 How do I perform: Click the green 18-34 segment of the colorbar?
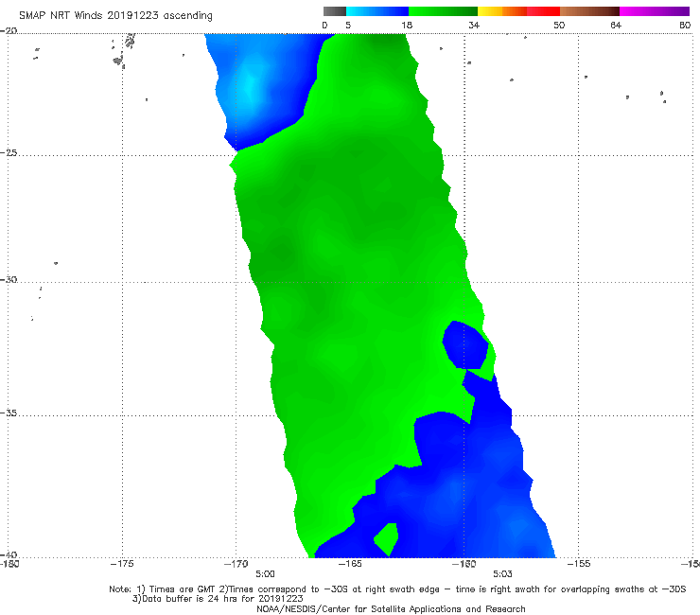[x=443, y=11]
